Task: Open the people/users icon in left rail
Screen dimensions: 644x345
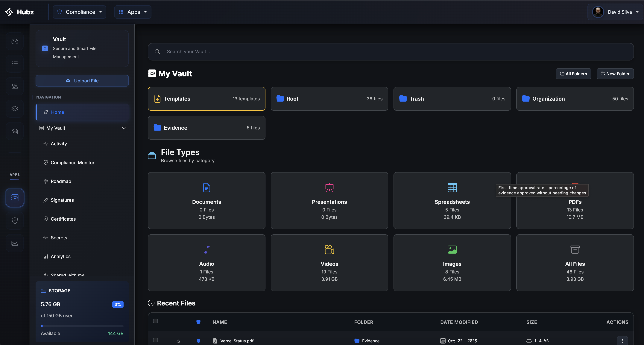Action: coord(15,86)
